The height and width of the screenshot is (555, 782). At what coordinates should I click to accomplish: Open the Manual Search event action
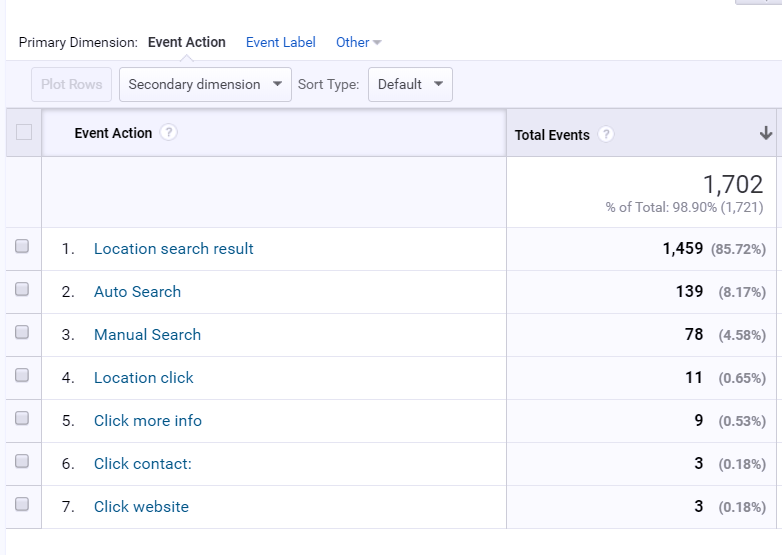tap(147, 335)
